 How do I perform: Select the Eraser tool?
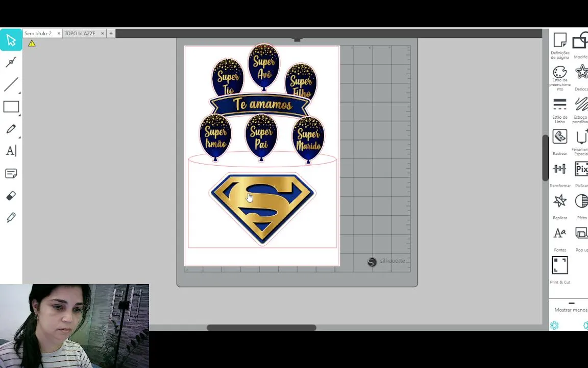11,196
